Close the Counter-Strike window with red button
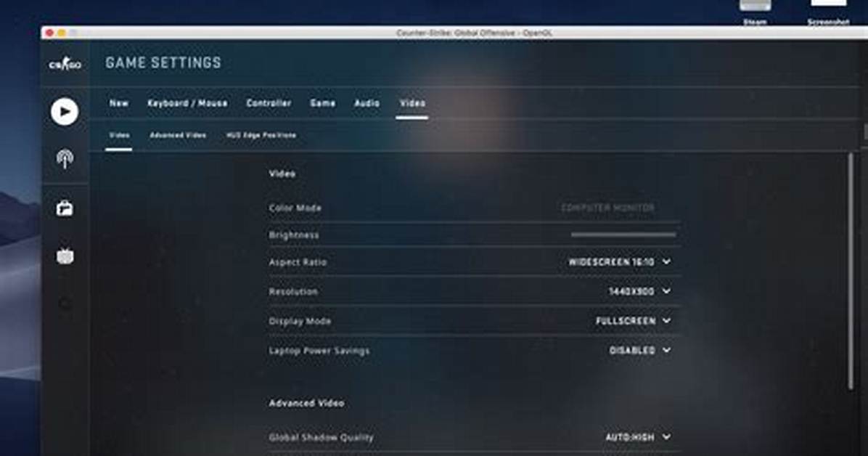This screenshot has height=456, width=868. pyautogui.click(x=50, y=33)
